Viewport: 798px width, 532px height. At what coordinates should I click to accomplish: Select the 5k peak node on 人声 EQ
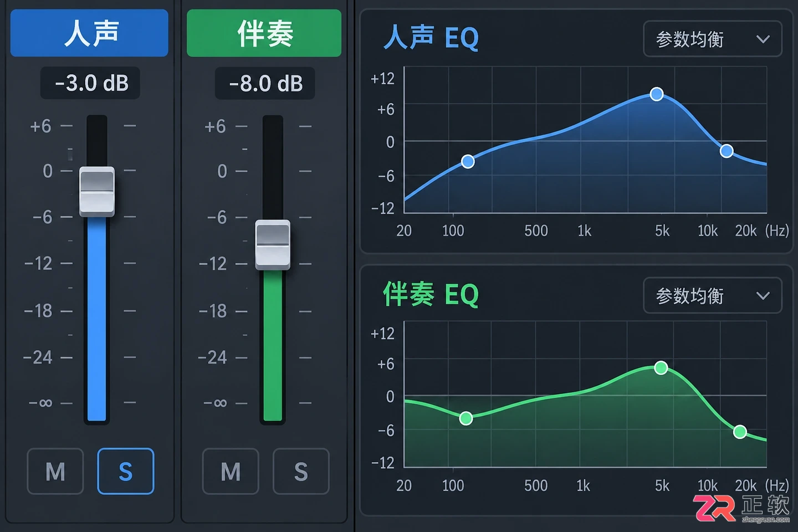coord(657,94)
